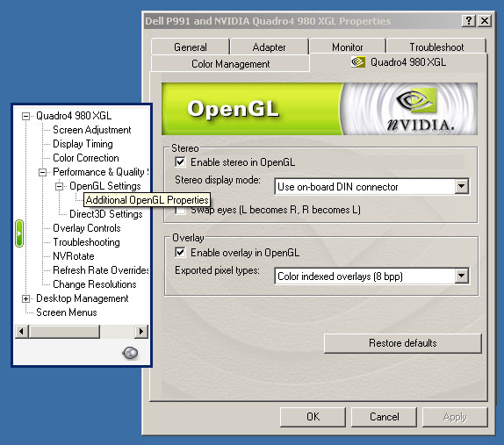The width and height of the screenshot is (504, 445).
Task: Select Additional OpenGL Properties tree item
Action: tap(148, 200)
